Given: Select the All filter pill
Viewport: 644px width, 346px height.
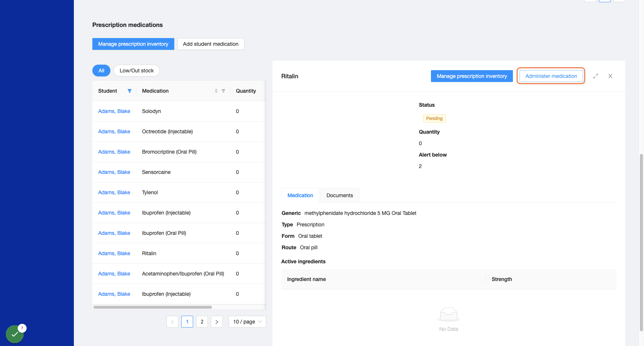Looking at the screenshot, I should point(101,71).
